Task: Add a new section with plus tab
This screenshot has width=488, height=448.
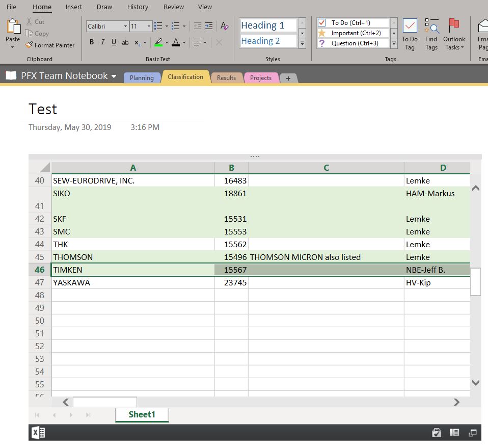Action: pos(288,78)
